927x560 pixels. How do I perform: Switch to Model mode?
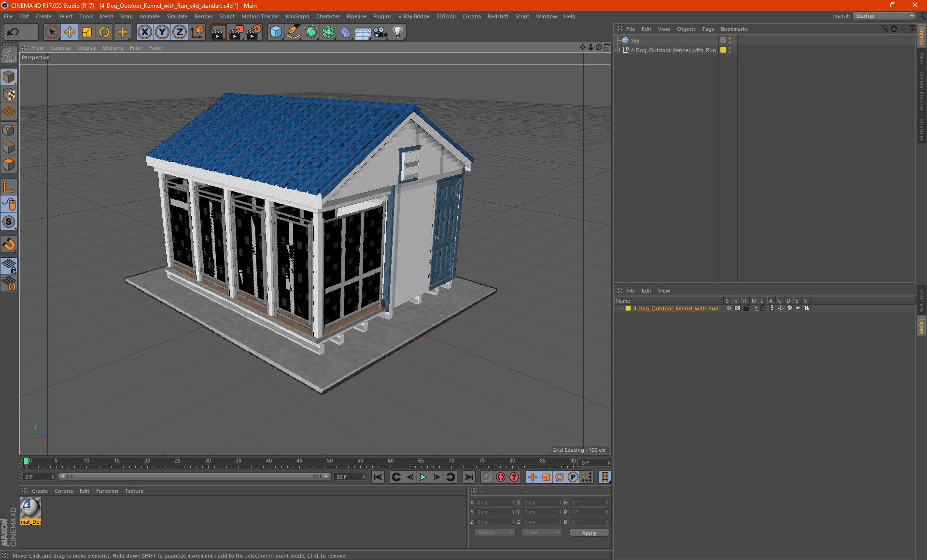9,77
